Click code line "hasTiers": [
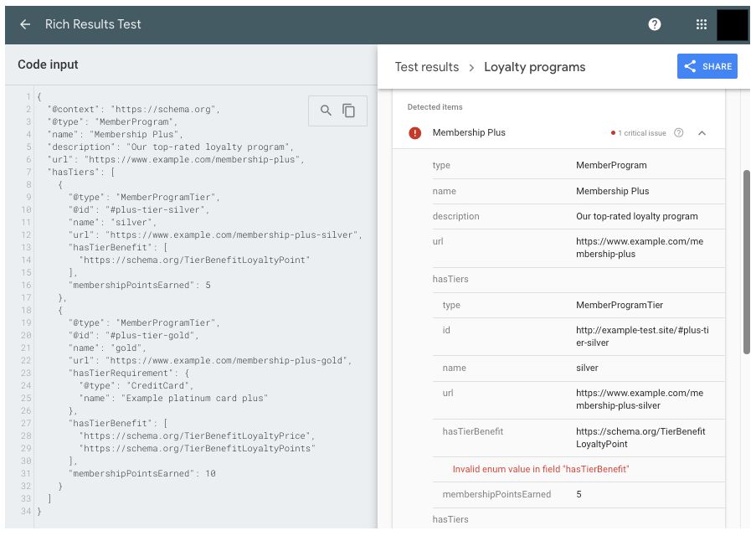This screenshot has width=756, height=541. 81,173
